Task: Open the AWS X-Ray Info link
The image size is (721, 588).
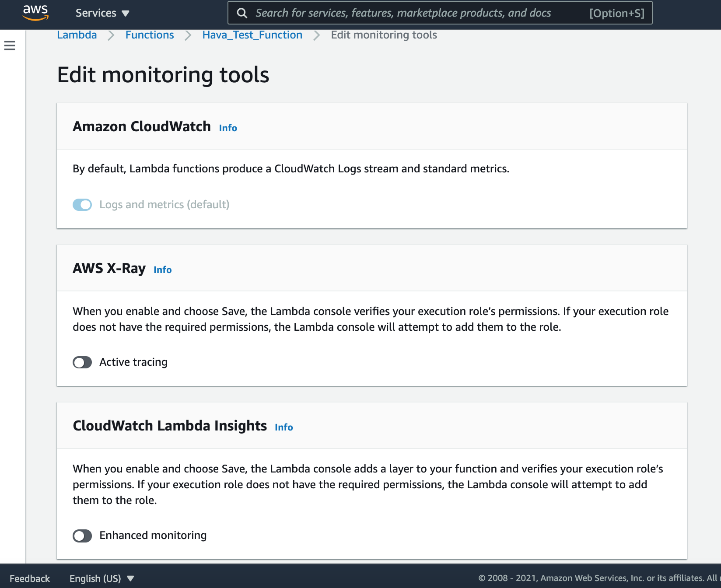Action: point(162,269)
